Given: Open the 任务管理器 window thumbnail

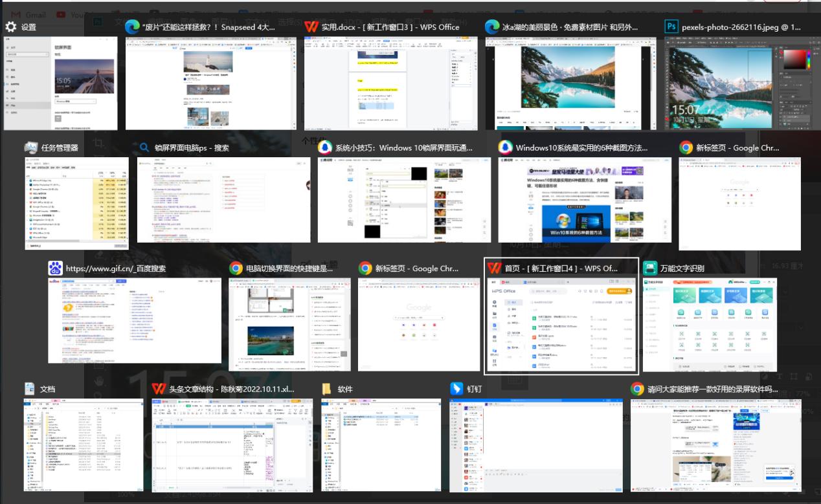Looking at the screenshot, I should (76, 203).
